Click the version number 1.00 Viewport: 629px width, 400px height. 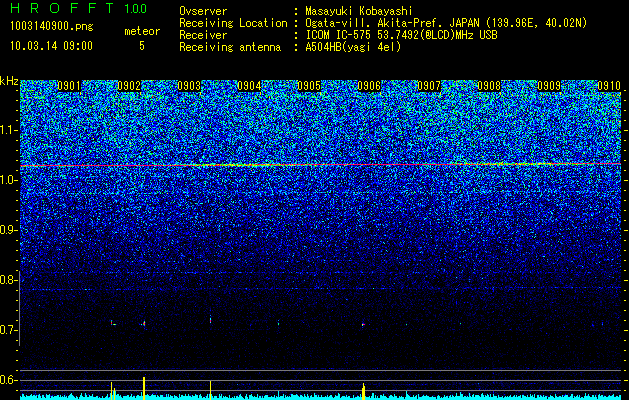[x=136, y=9]
